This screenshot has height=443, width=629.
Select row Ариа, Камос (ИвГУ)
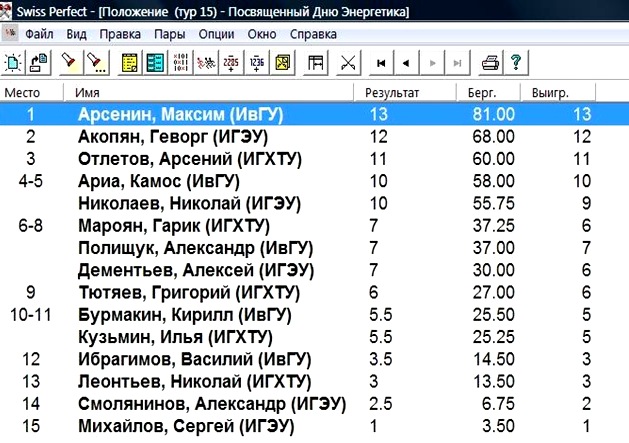click(x=314, y=181)
